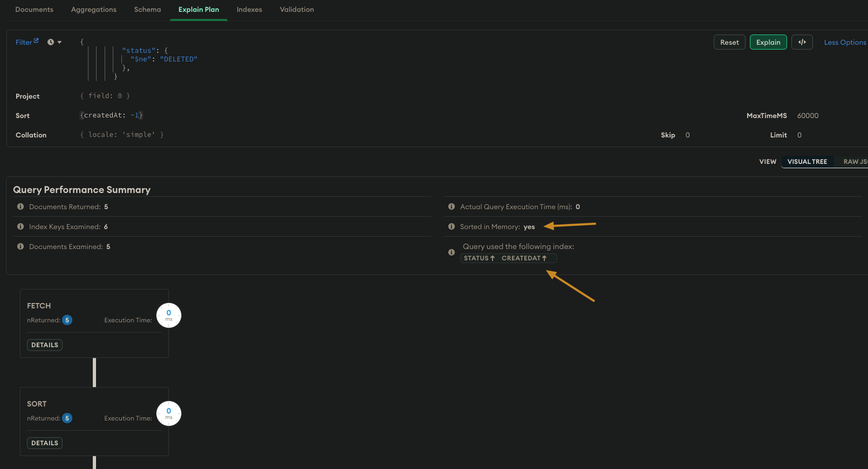Switch view to Visual Tree
Viewport: 868px width, 469px height.
point(807,162)
